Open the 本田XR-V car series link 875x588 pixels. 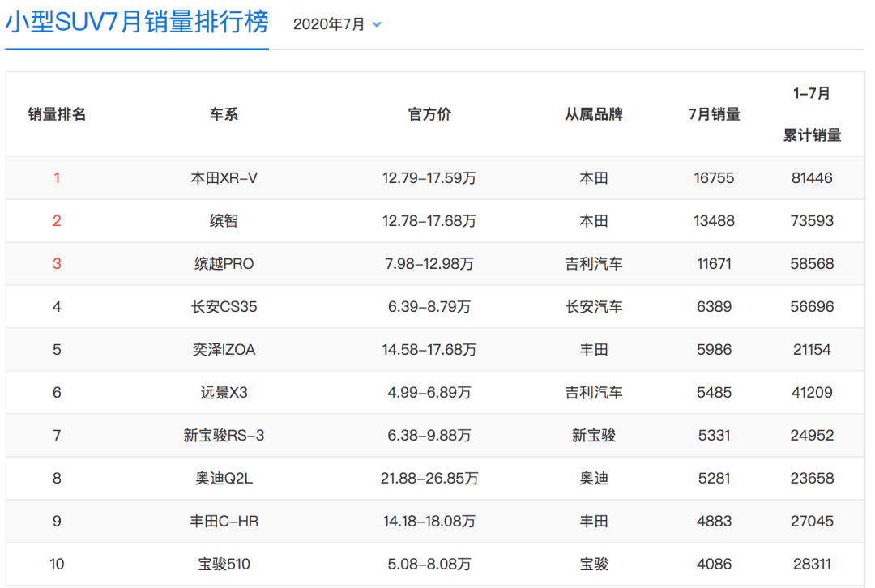click(x=224, y=177)
